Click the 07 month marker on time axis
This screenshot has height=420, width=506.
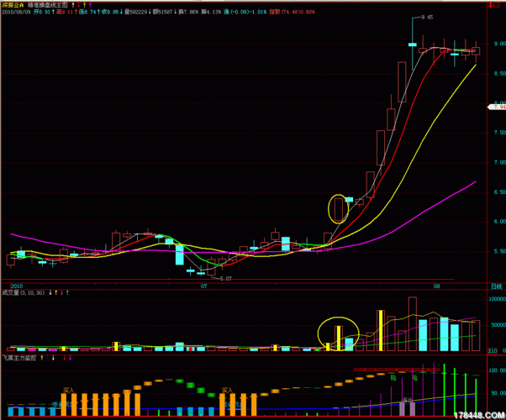[203, 286]
